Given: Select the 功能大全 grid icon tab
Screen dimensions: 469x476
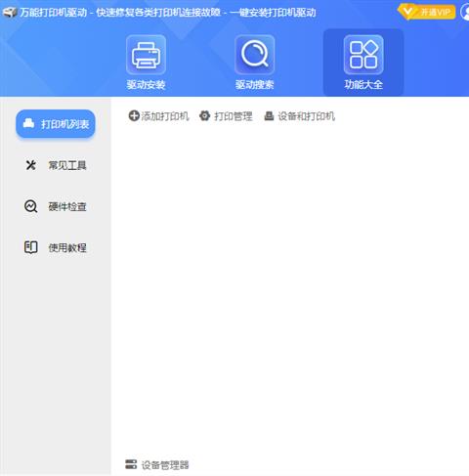Looking at the screenshot, I should click(363, 63).
